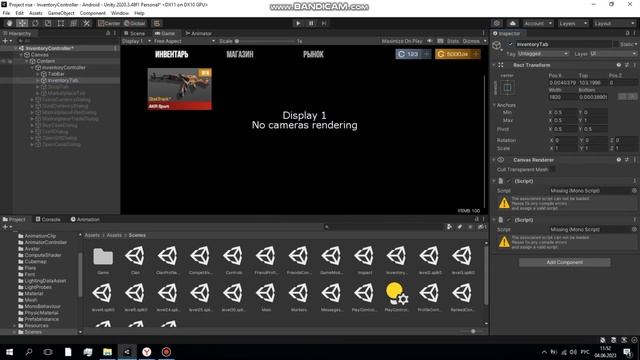Collapse the Content node in Hierarchy

click(27, 61)
